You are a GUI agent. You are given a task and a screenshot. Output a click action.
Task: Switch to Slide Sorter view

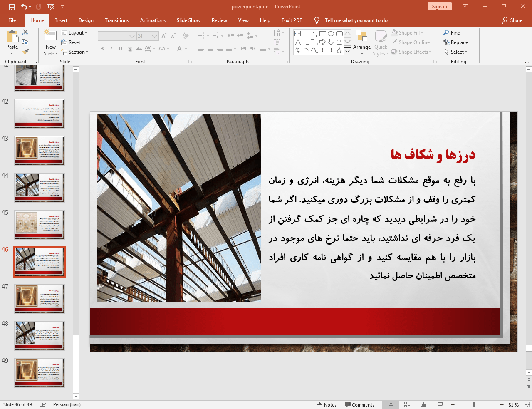pos(407,404)
